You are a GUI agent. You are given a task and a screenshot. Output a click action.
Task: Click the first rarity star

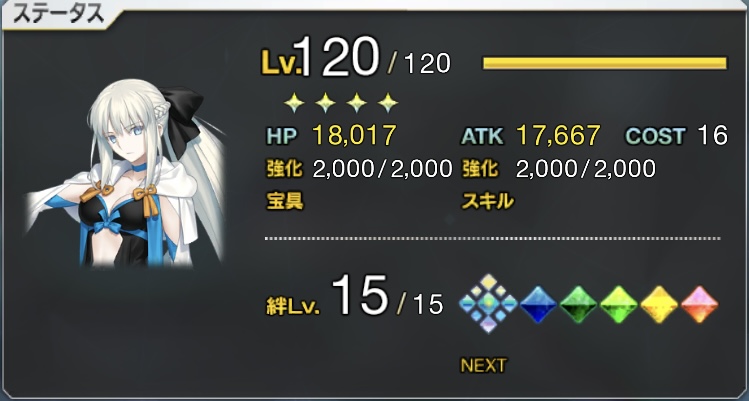pos(294,103)
